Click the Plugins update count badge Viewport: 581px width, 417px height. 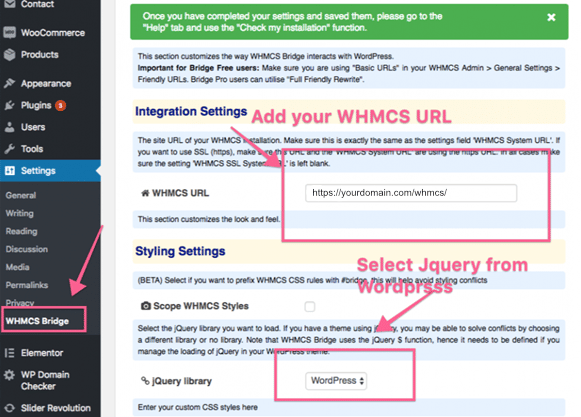(x=60, y=106)
